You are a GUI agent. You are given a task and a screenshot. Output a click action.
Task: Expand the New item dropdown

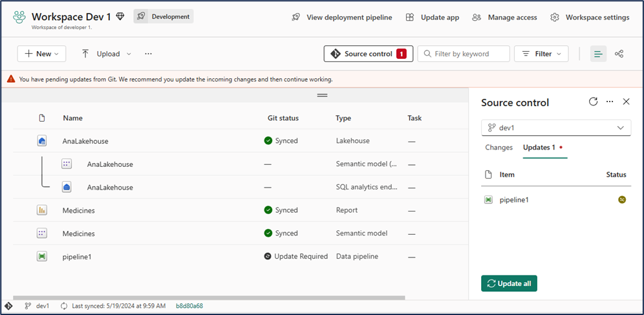tap(41, 54)
